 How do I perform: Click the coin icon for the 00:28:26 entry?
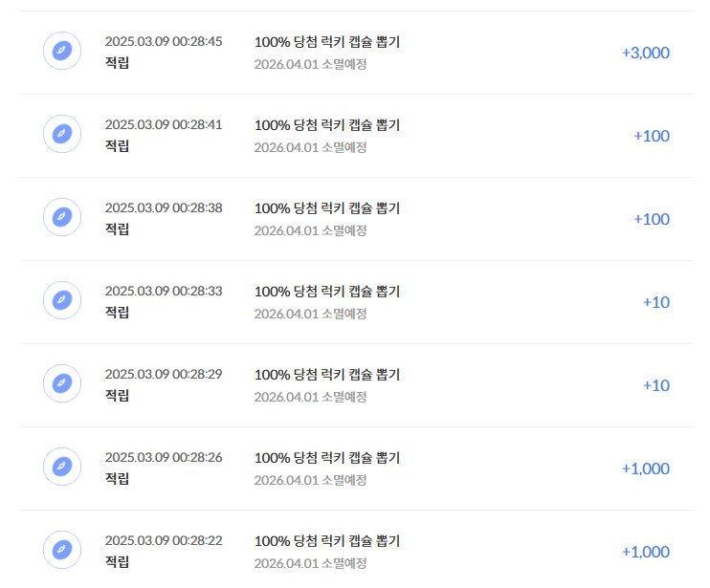(x=62, y=467)
